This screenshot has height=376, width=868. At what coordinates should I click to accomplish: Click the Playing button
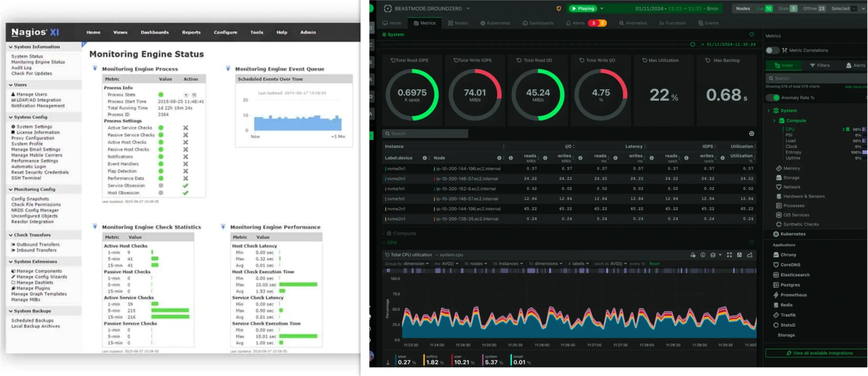[x=583, y=8]
